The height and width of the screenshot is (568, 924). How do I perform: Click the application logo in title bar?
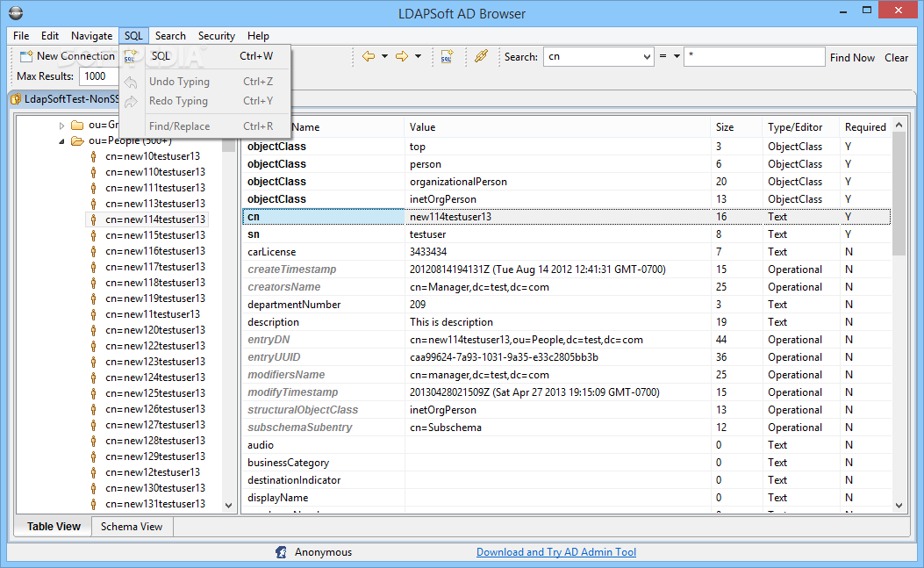point(16,13)
